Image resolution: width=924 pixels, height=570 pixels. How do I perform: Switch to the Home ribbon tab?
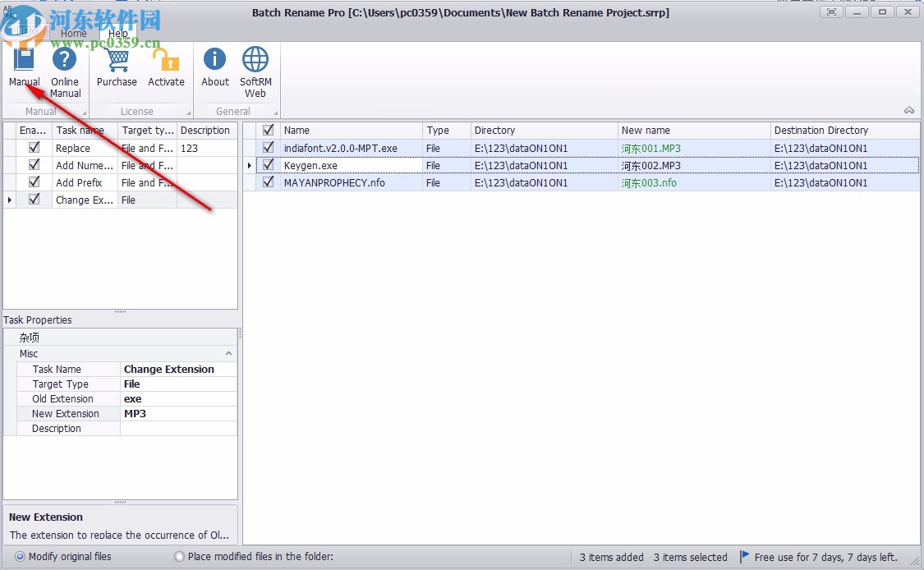point(73,34)
